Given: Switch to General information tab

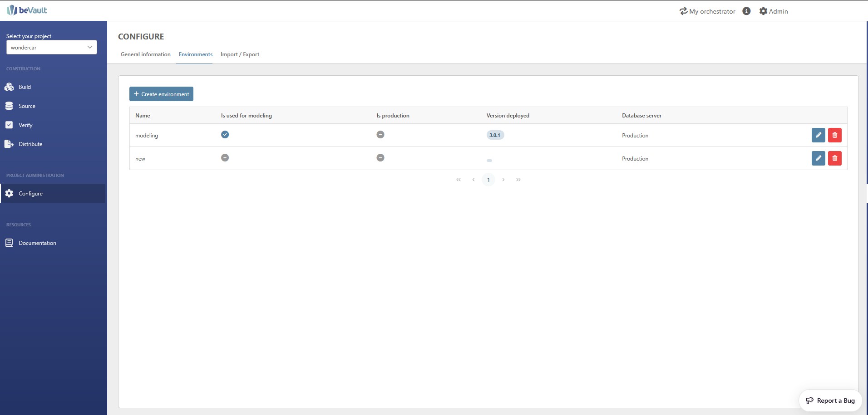Looking at the screenshot, I should coord(145,54).
